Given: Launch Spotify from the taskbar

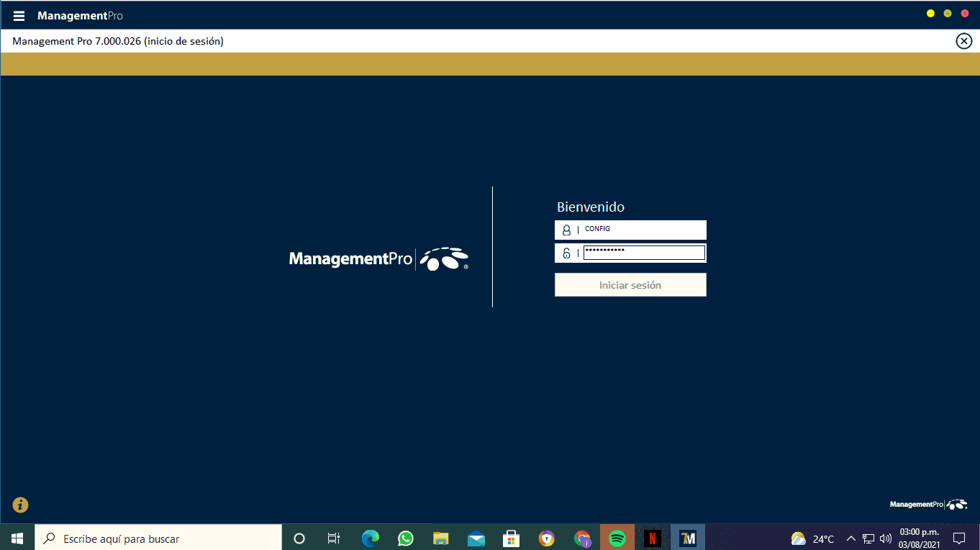Looking at the screenshot, I should [x=617, y=538].
